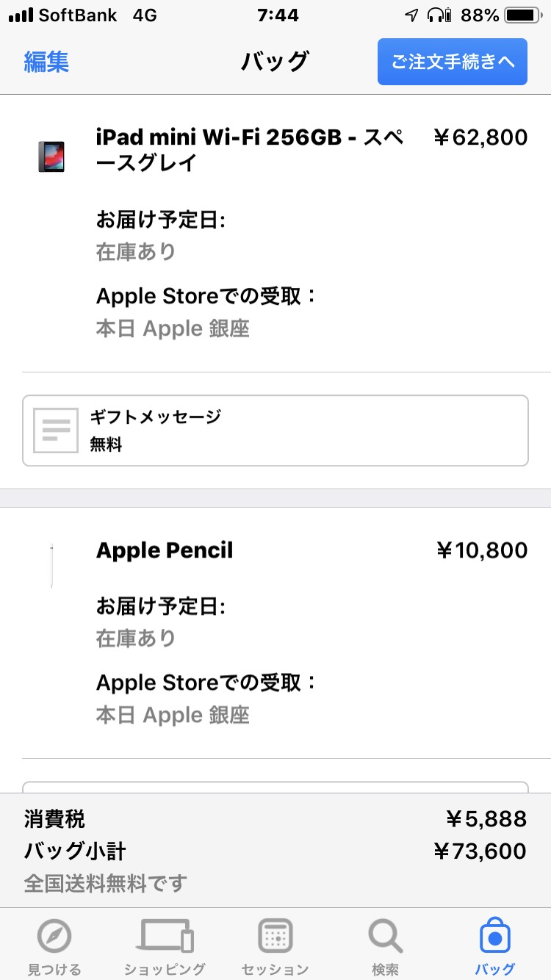Tap the 7:44 clock in status bar
The image size is (551, 980).
pyautogui.click(x=278, y=15)
